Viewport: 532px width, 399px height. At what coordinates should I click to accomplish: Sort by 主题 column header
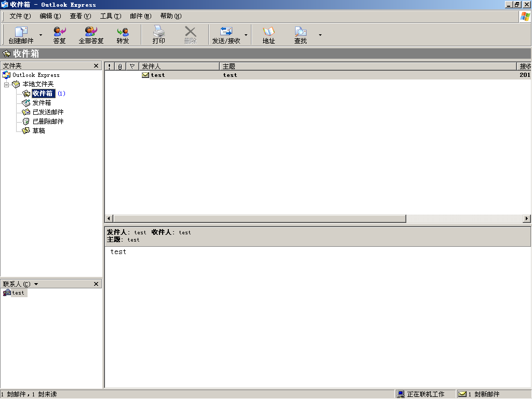pyautogui.click(x=368, y=66)
